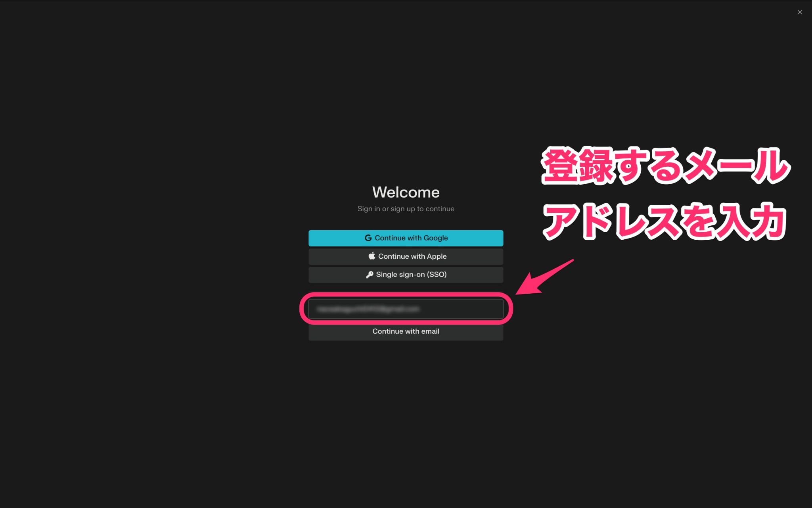Click 'Sign in or sign up' subtitle
The height and width of the screenshot is (508, 812).
[x=406, y=209]
